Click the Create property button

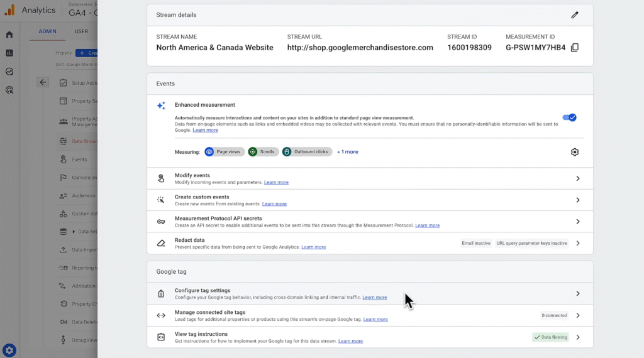point(87,53)
